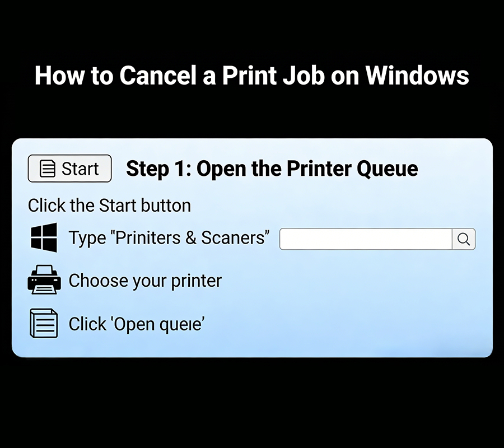Click "How to" at the title's start
Screen dimensions: 504x448
pos(73,76)
